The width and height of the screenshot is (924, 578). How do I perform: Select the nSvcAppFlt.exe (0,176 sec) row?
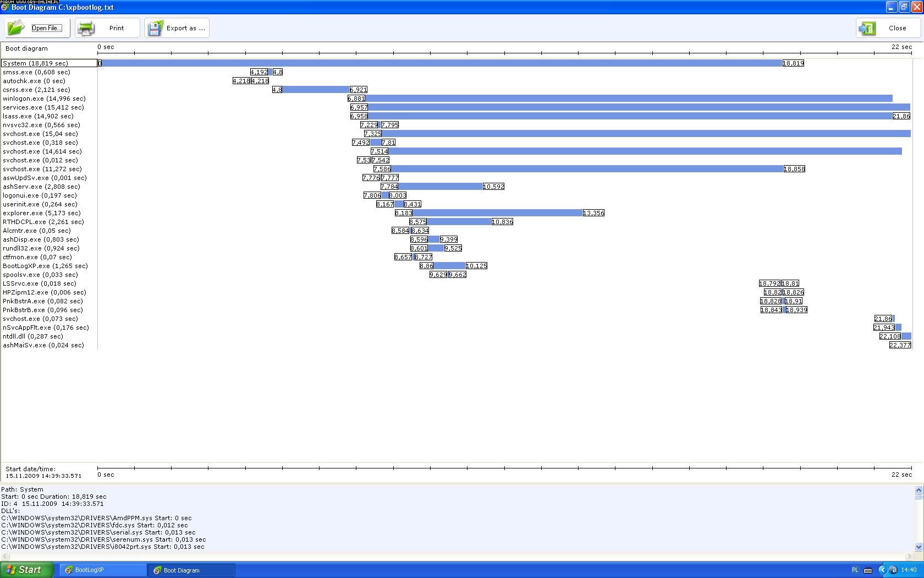tap(46, 328)
